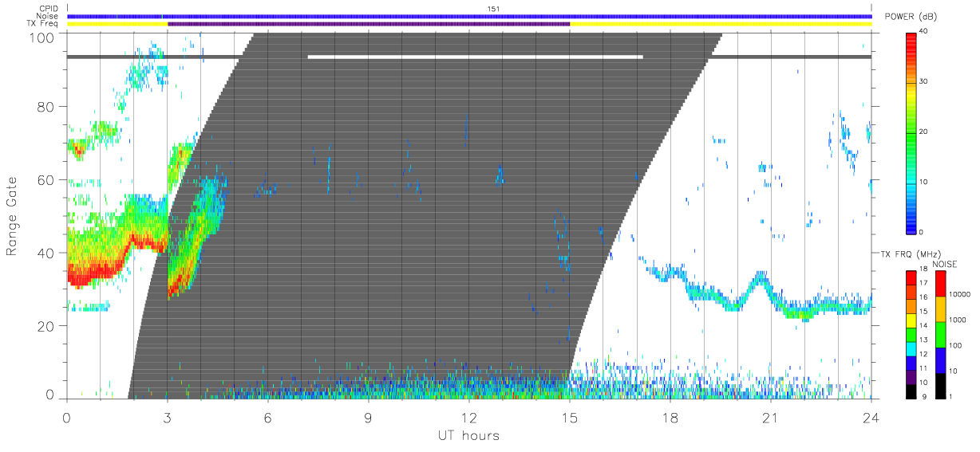The image size is (980, 452).
Task: Click the 1000 label on NOISE scale
Action: 958,318
